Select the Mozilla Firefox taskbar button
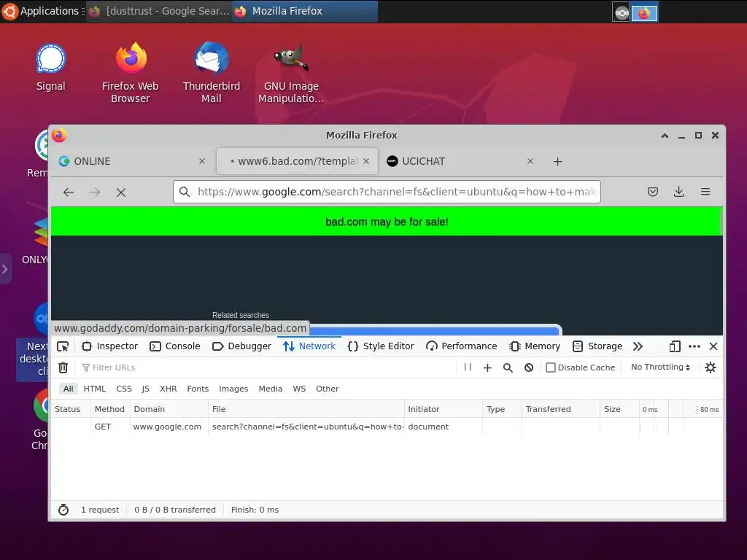 305,11
